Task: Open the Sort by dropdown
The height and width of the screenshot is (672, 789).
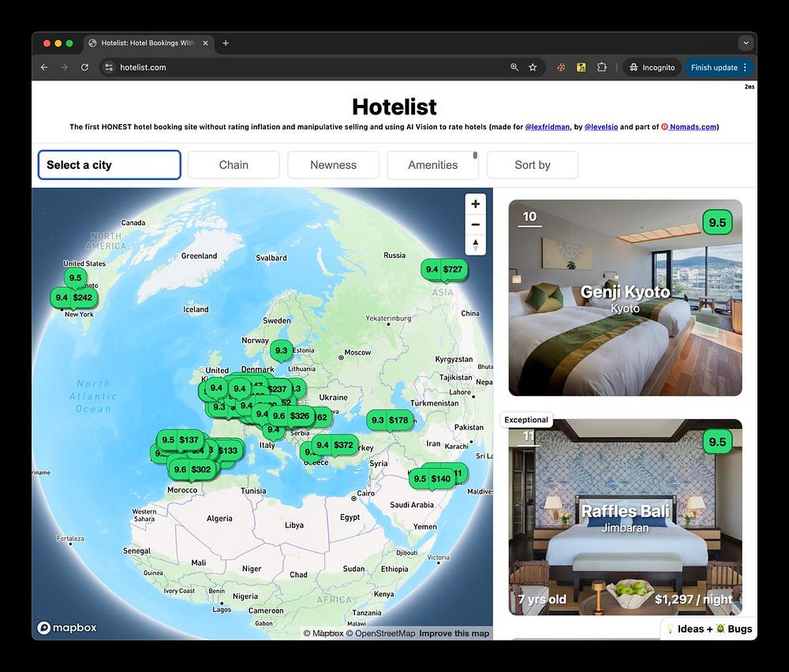Action: 533,165
